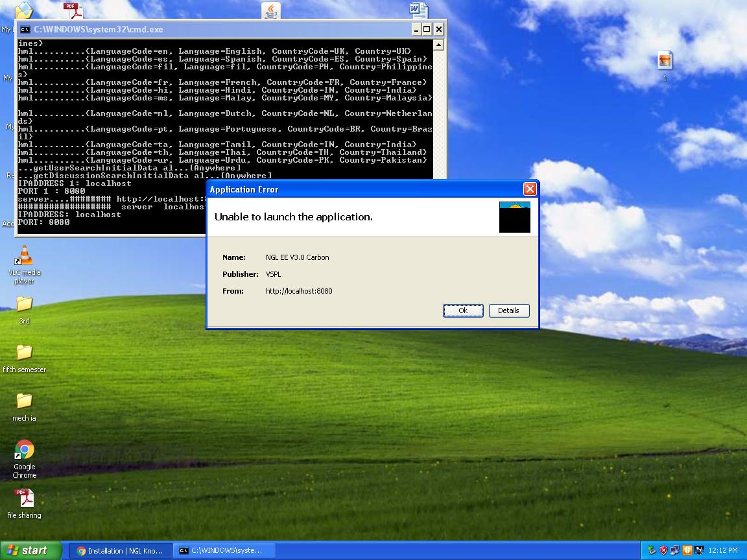Launch the Google Chrome desktop shortcut
This screenshot has height=560, width=747.
[25, 450]
